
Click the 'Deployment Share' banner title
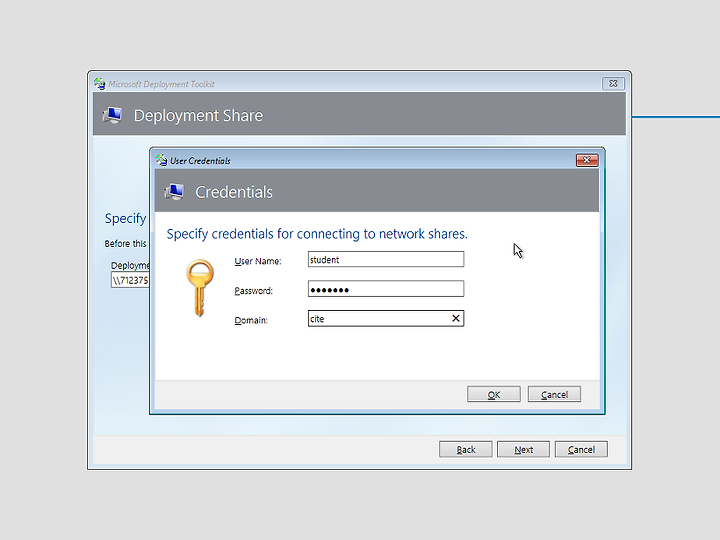(198, 115)
